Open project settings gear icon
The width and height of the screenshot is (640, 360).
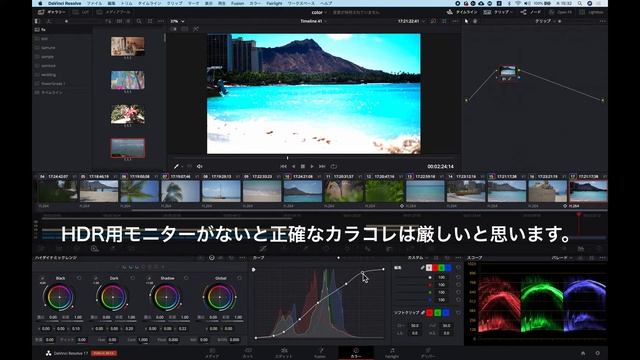point(598,353)
